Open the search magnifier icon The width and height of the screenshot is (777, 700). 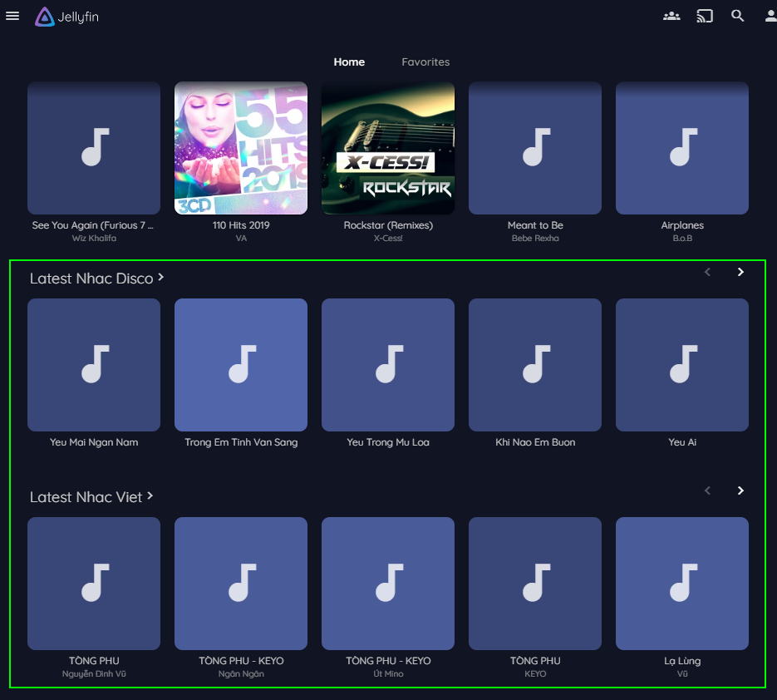point(738,17)
